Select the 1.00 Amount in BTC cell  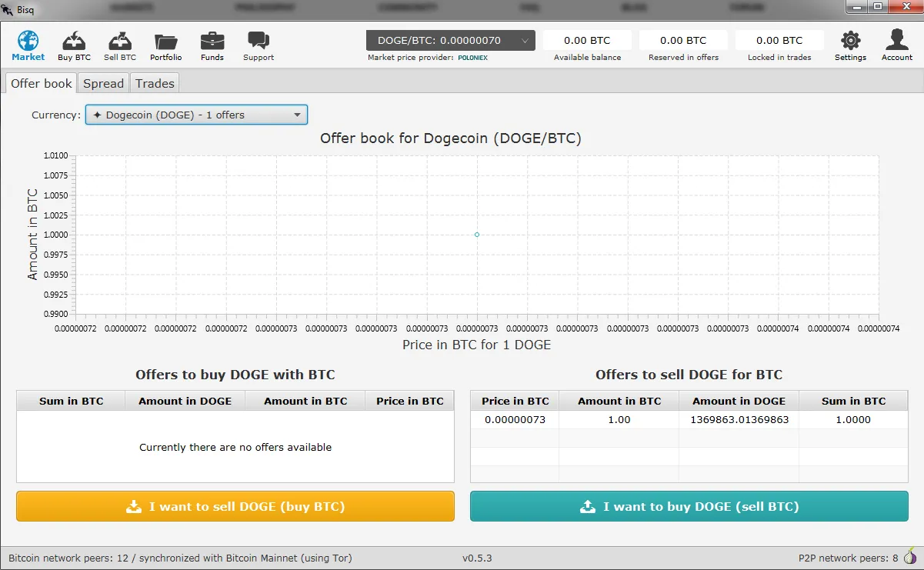tap(619, 419)
